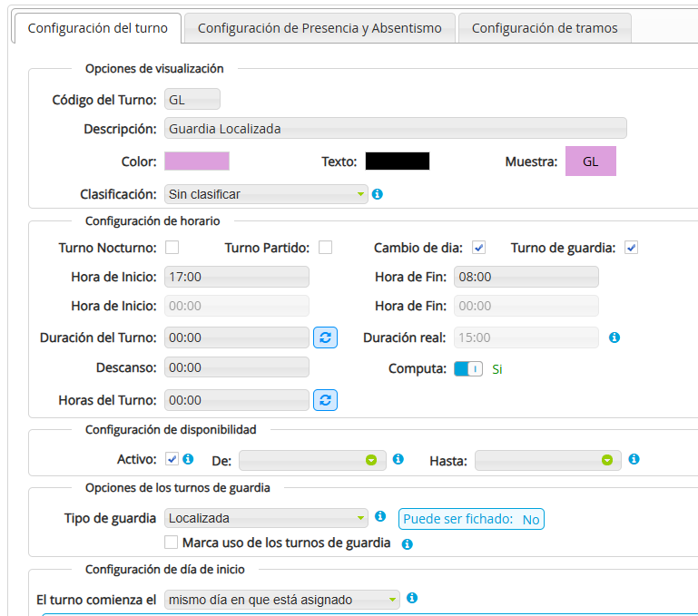Expand the Tipo de guardia dropdown
The height and width of the screenshot is (616, 698).
pos(266,519)
